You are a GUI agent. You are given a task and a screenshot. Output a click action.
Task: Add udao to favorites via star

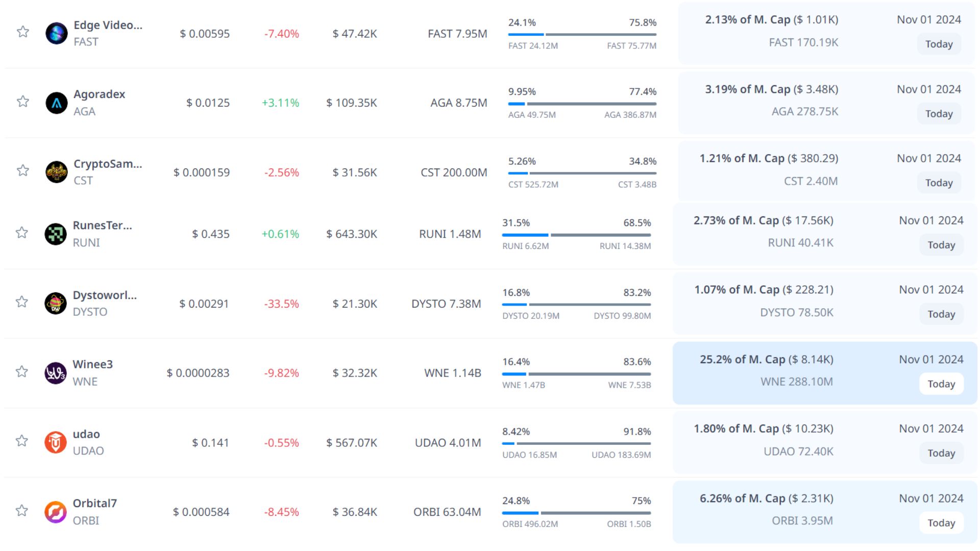[22, 440]
